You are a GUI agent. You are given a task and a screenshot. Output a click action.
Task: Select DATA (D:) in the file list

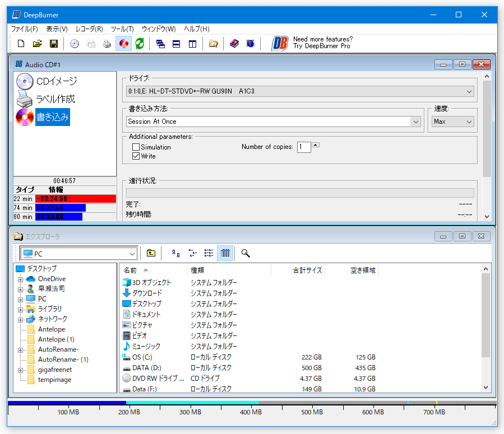142,368
